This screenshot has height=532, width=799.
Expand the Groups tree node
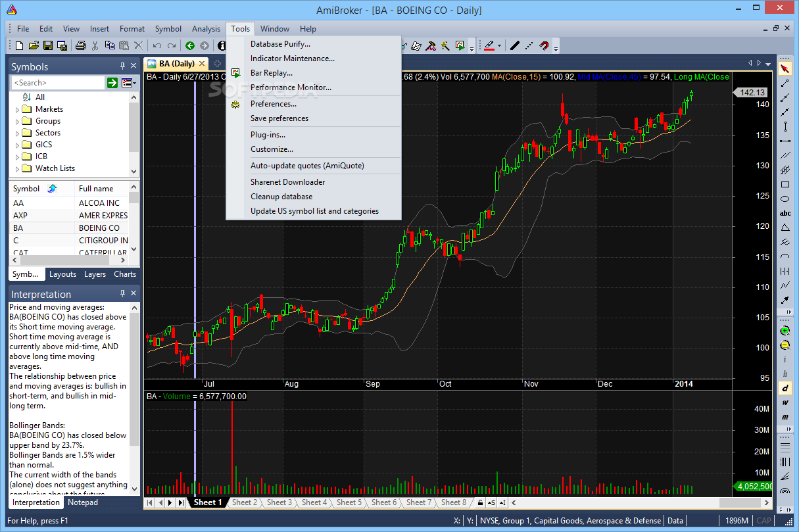17,121
